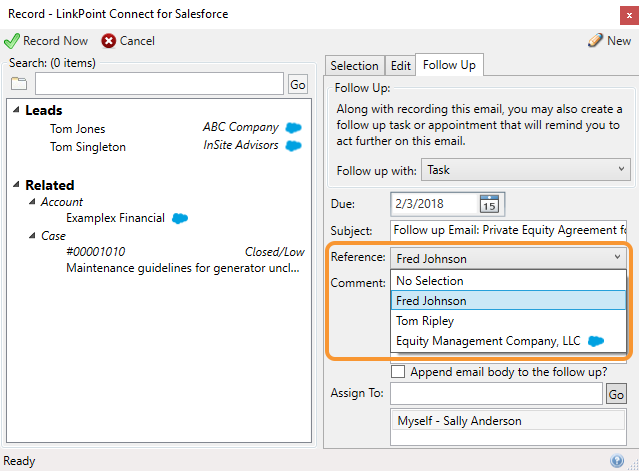639x471 pixels.
Task: Click the green Record Now checkmark icon
Action: [x=12, y=41]
